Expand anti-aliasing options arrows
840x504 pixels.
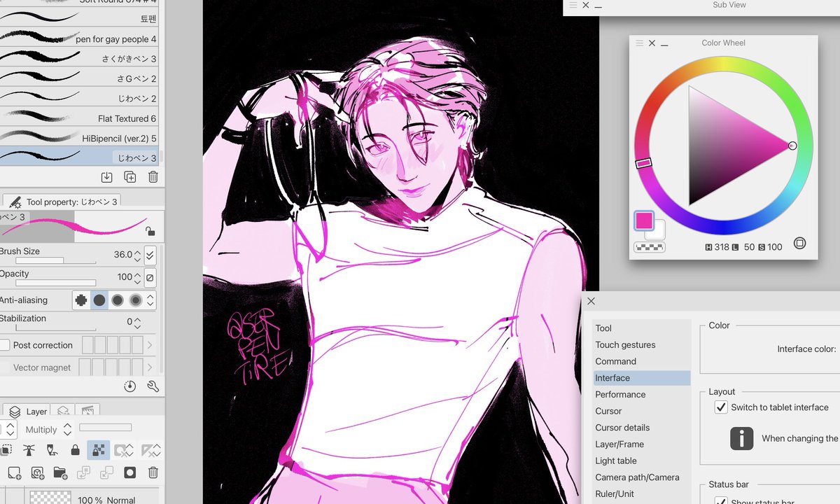pyautogui.click(x=150, y=300)
